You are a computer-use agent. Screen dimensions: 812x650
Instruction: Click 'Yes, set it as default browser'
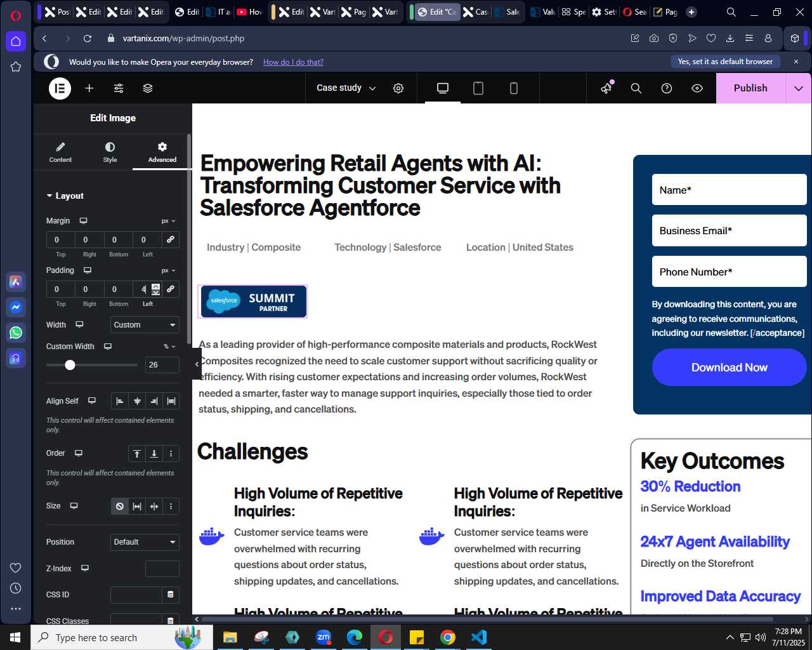[725, 62]
